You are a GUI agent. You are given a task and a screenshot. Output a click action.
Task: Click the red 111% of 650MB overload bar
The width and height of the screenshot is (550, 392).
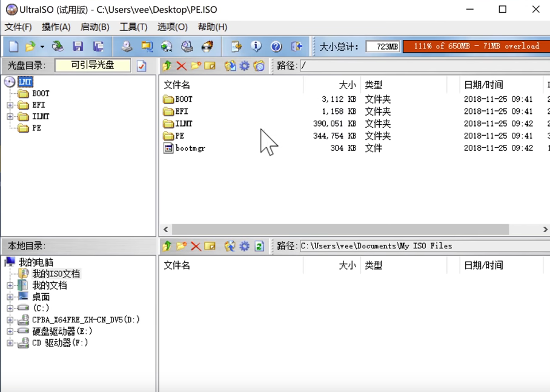(x=476, y=46)
